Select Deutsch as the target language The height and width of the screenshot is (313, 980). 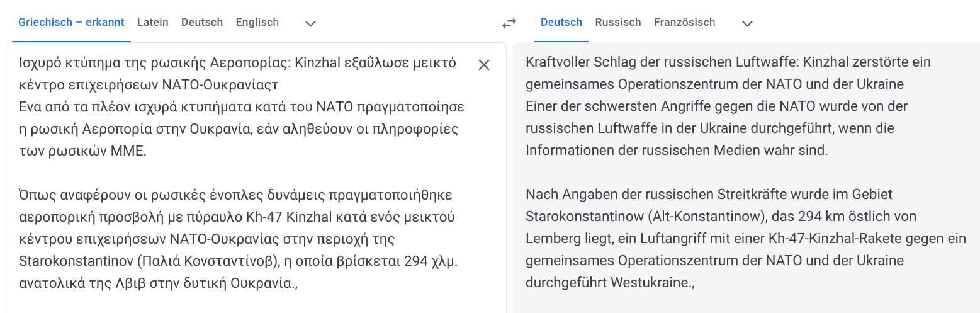[x=561, y=22]
